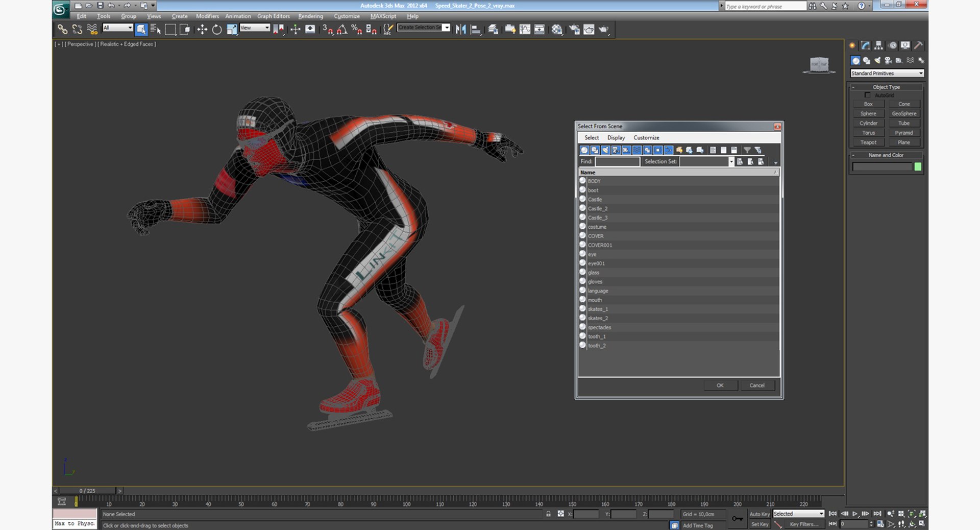The image size is (980, 530).
Task: Open the Select by Name tool
Action: tap(156, 30)
